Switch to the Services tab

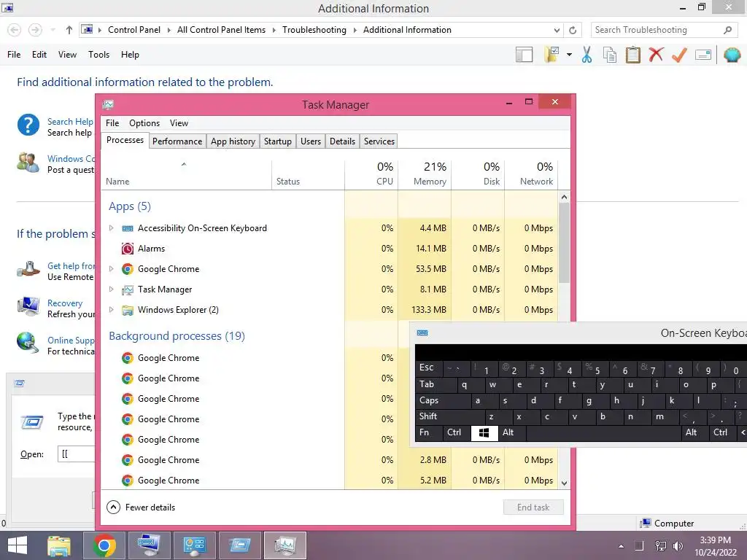tap(379, 141)
